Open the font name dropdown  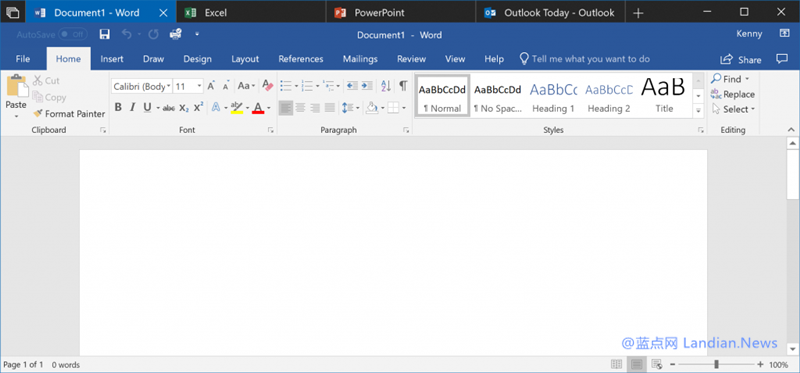(168, 87)
